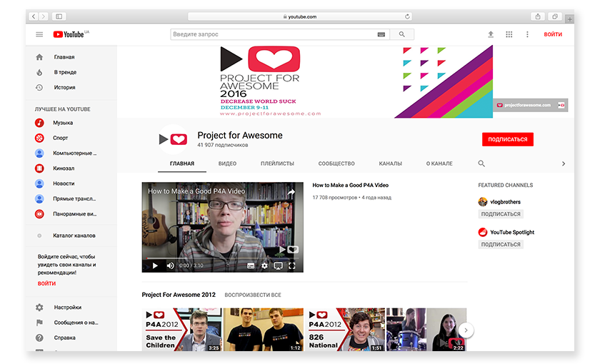Enter fullscreen on the video player
Viewport: 600px width, 364px height.
pyautogui.click(x=292, y=266)
